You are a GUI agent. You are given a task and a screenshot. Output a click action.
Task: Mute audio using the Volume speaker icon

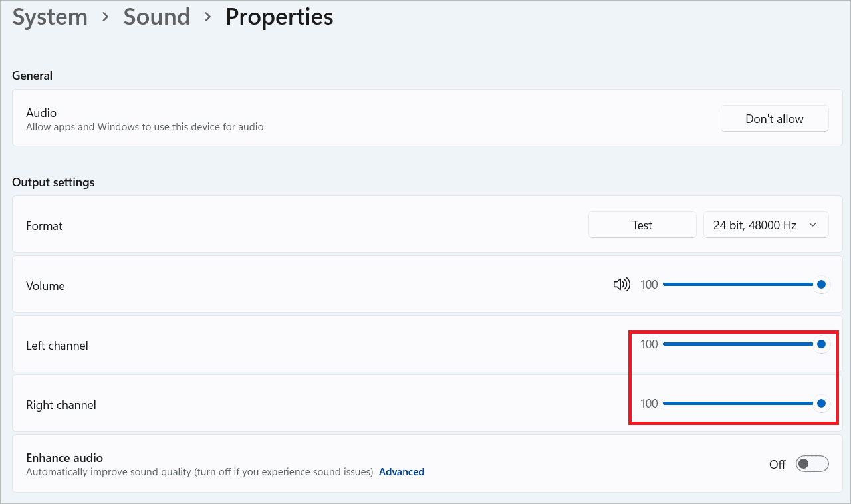pos(621,285)
